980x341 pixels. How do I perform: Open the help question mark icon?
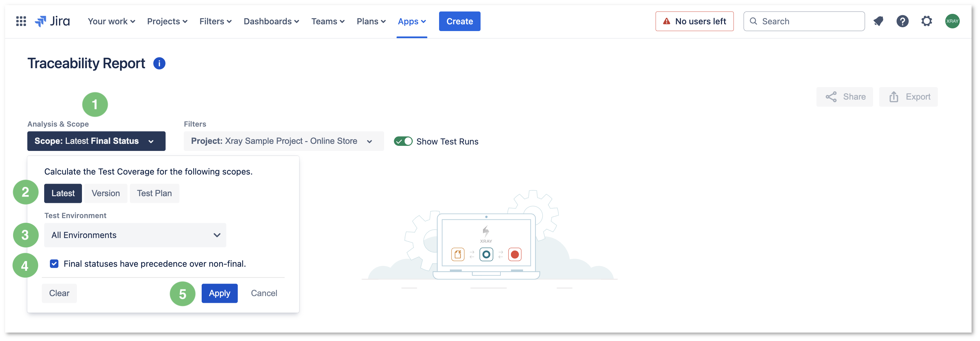point(902,21)
